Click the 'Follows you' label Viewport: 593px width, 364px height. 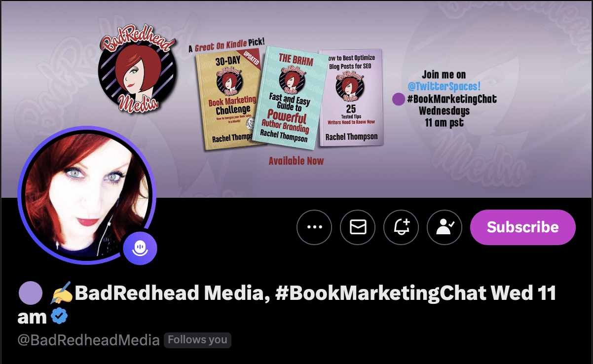(197, 340)
